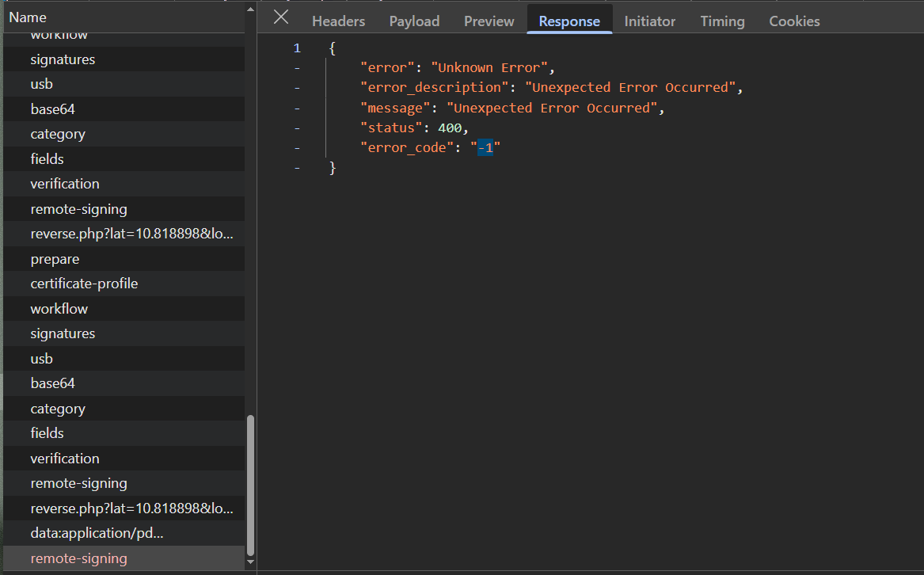Click the opening brace of the JSON response
The image size is (924, 575).
click(x=333, y=48)
